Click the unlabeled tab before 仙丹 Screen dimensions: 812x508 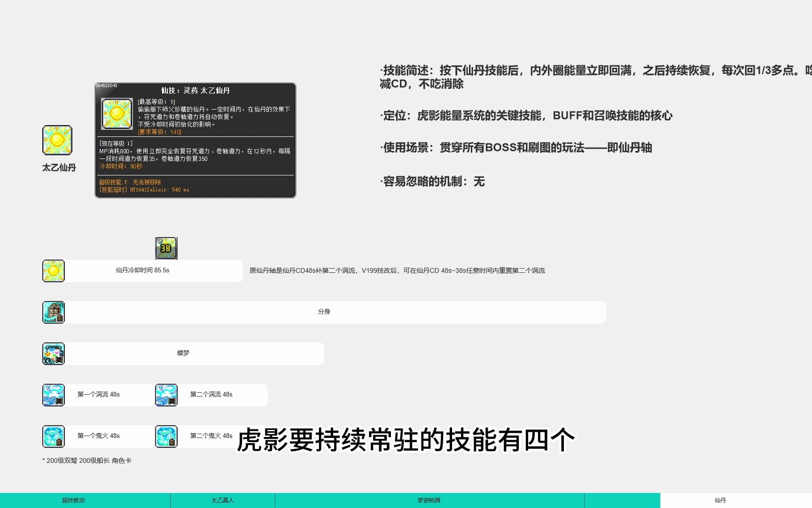click(622, 500)
